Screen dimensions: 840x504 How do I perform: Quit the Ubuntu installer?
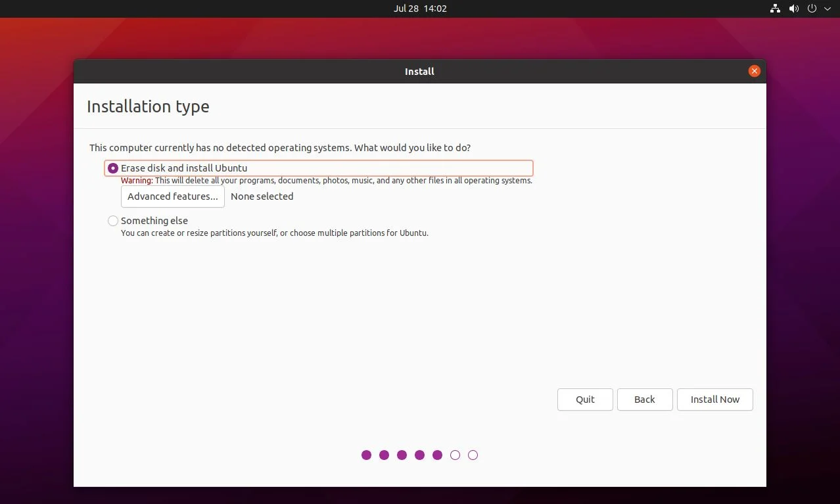[585, 400]
